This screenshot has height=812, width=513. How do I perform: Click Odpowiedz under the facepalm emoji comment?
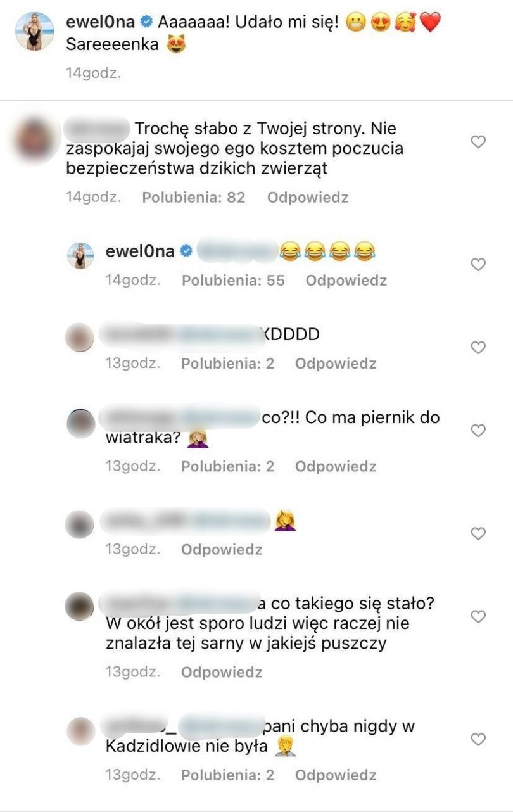click(222, 549)
